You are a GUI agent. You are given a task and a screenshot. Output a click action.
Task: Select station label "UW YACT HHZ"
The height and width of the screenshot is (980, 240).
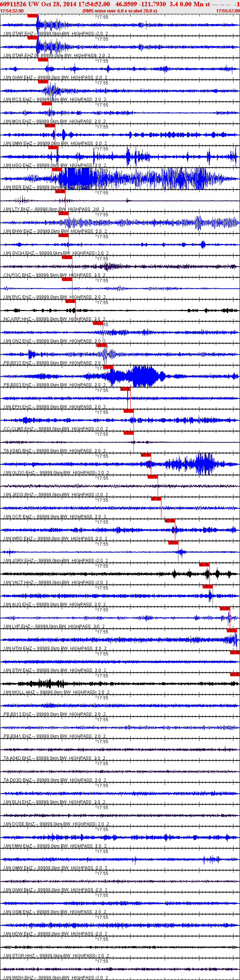pyautogui.click(x=19, y=583)
